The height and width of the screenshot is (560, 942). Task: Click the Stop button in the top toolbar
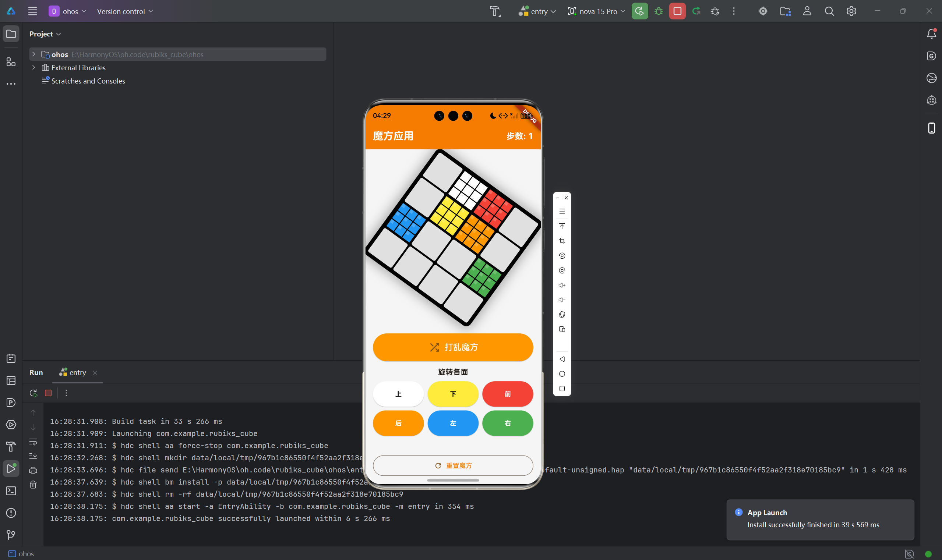pyautogui.click(x=677, y=11)
